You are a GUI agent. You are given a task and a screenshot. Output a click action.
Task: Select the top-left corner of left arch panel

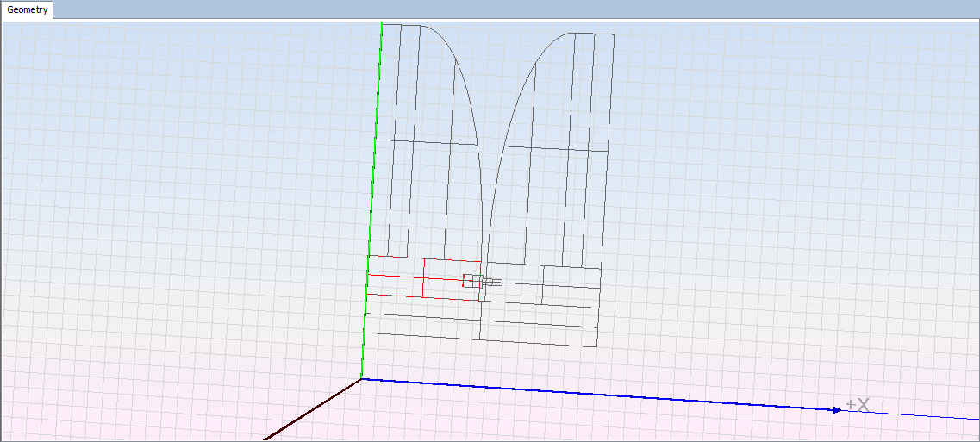(382, 24)
